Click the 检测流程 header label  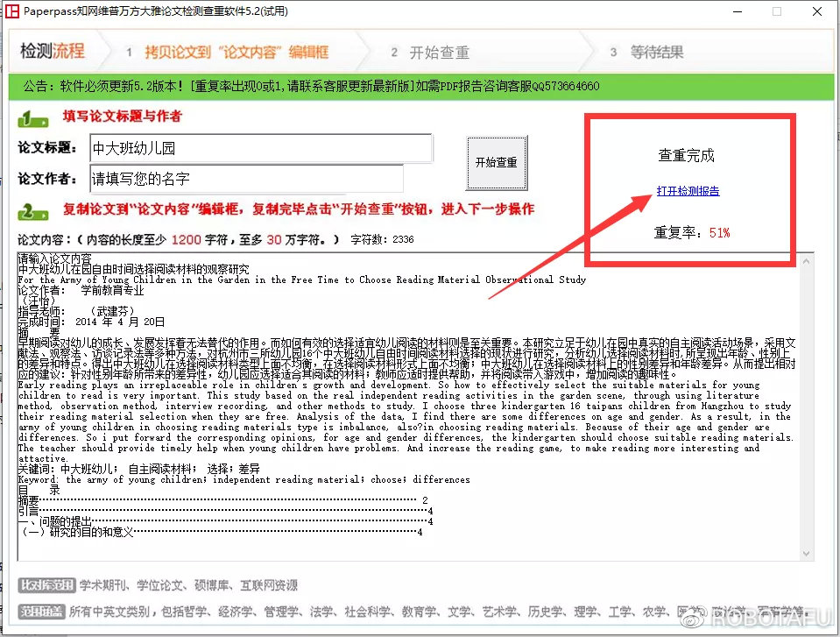(53, 51)
